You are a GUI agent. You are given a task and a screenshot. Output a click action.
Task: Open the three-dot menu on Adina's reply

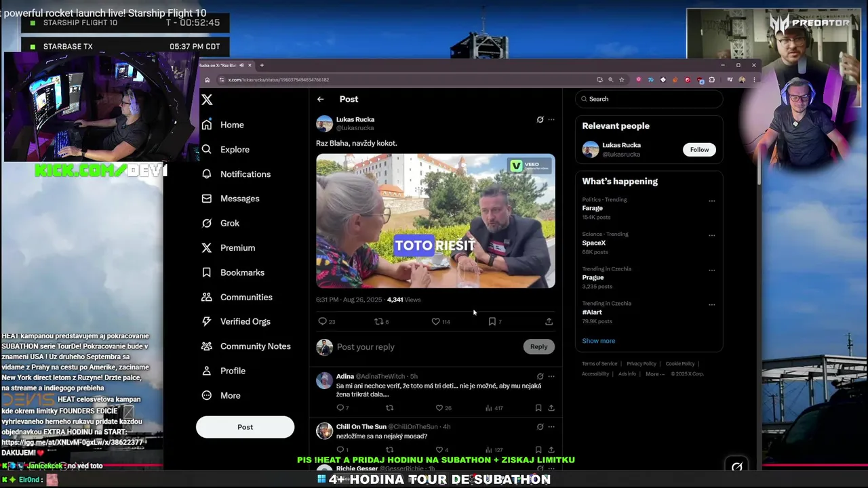[x=551, y=376]
